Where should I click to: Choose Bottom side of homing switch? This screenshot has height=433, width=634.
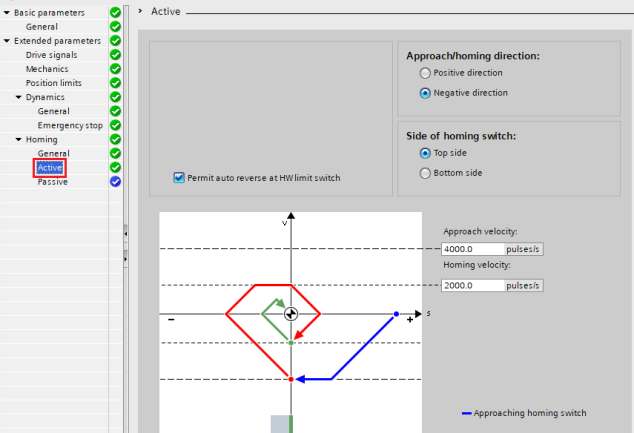pos(425,173)
